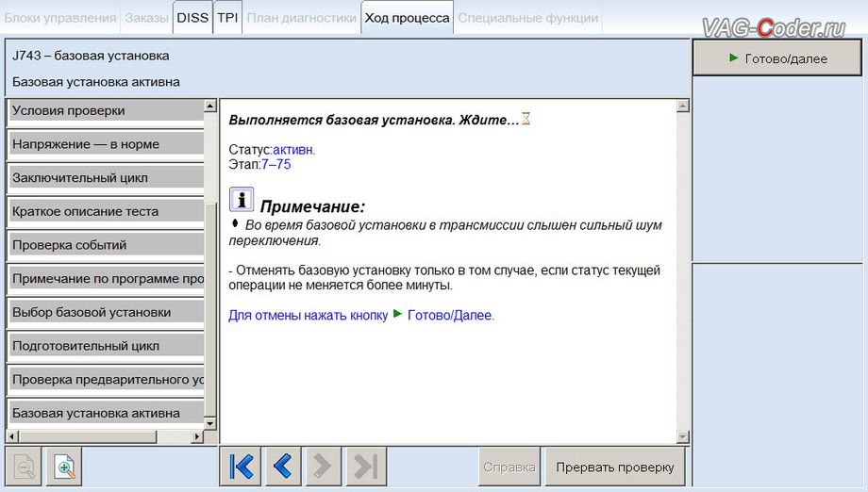Image resolution: width=868 pixels, height=492 pixels.
Task: Click step list horizontal scroll left arrow
Action: [x=12, y=436]
